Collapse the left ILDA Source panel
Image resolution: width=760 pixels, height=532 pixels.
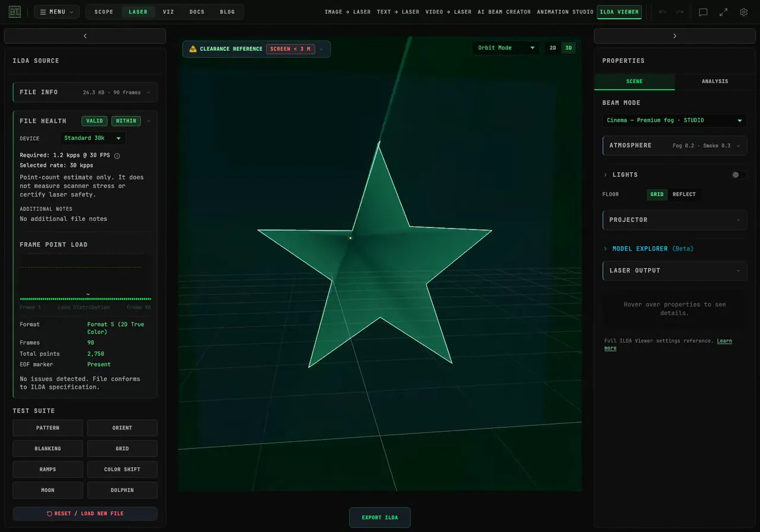point(85,36)
